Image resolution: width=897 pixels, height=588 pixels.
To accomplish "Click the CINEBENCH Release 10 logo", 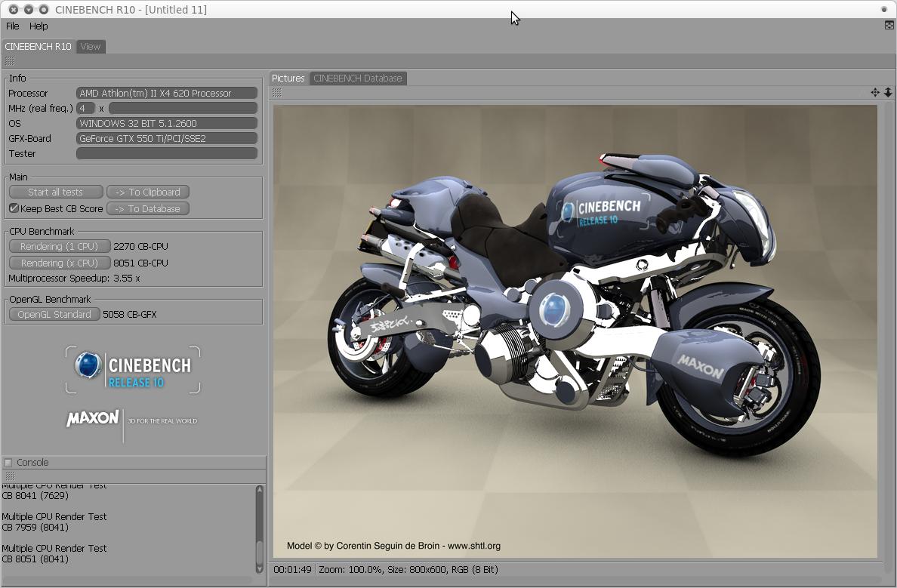I will pos(134,370).
